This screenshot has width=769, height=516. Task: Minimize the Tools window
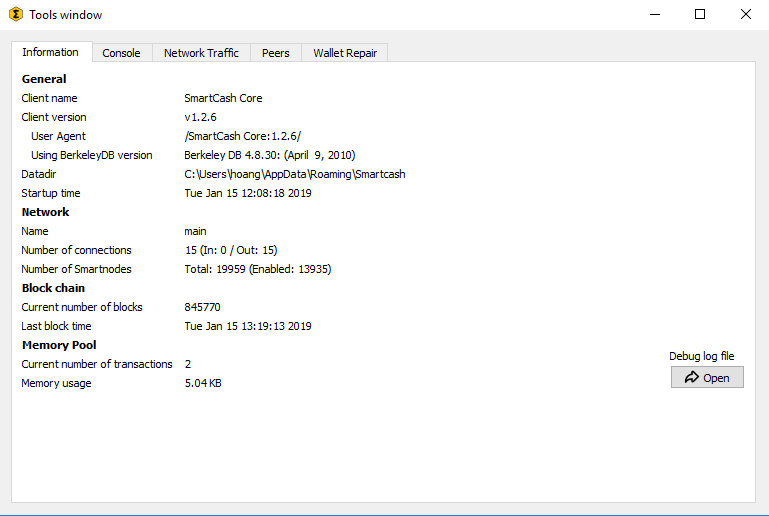(655, 14)
